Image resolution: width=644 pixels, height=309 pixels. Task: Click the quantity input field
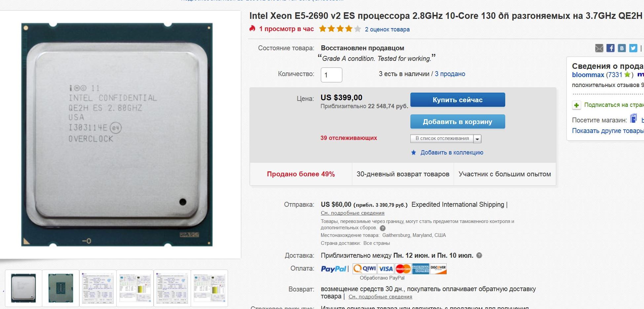331,75
